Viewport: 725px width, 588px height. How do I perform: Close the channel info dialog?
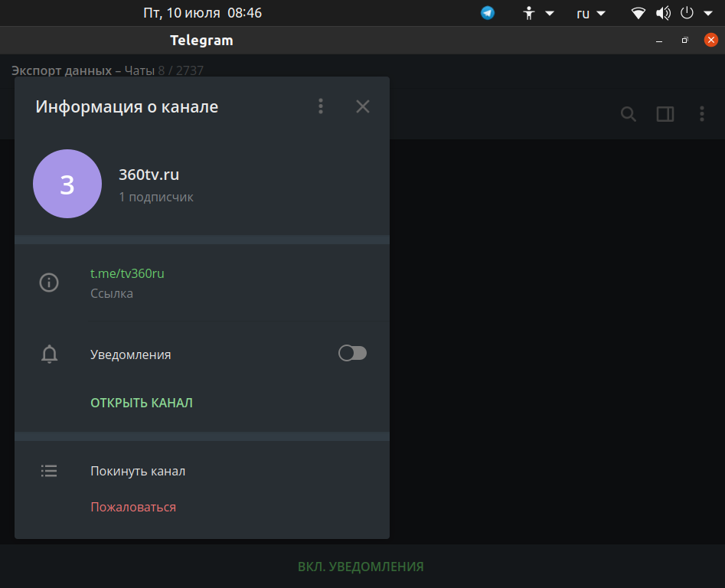pos(363,106)
